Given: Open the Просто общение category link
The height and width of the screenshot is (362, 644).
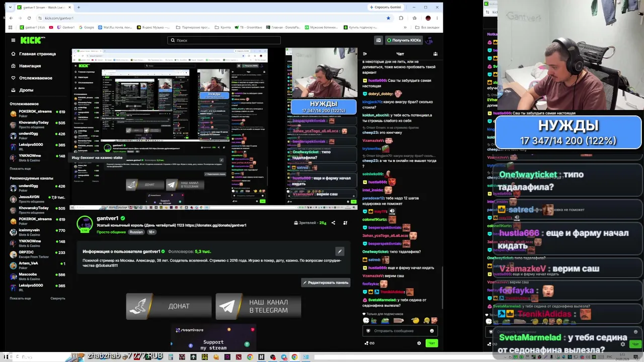Looking at the screenshot, I should coord(111,232).
